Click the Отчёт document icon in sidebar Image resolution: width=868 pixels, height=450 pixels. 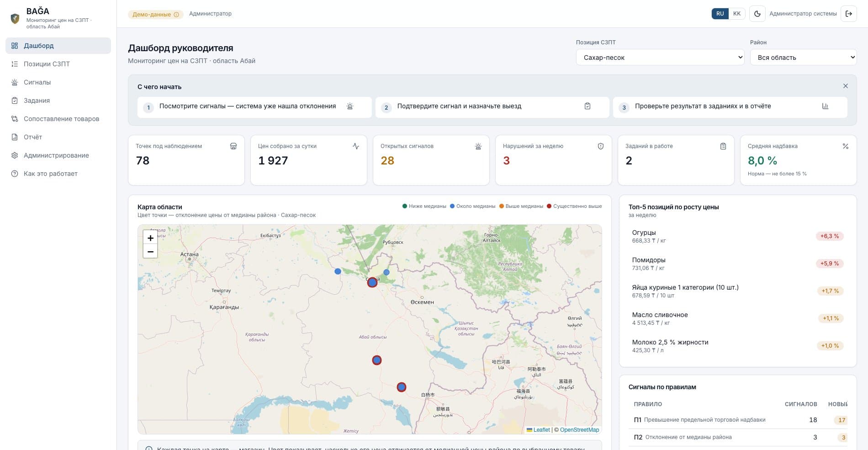(15, 137)
